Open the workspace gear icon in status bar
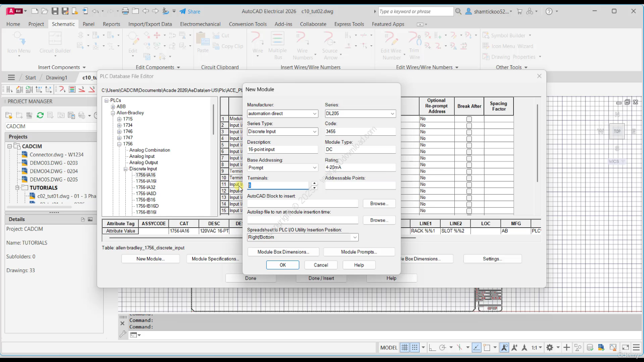 (x=550, y=347)
